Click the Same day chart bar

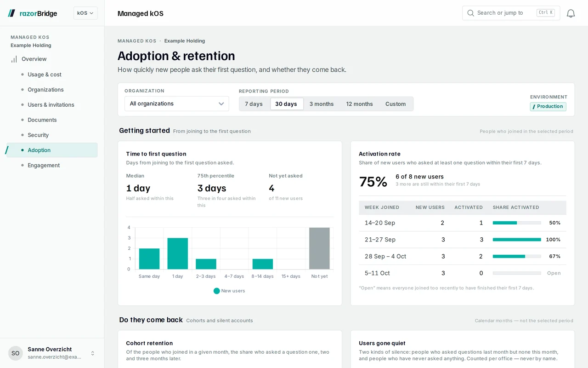click(149, 259)
